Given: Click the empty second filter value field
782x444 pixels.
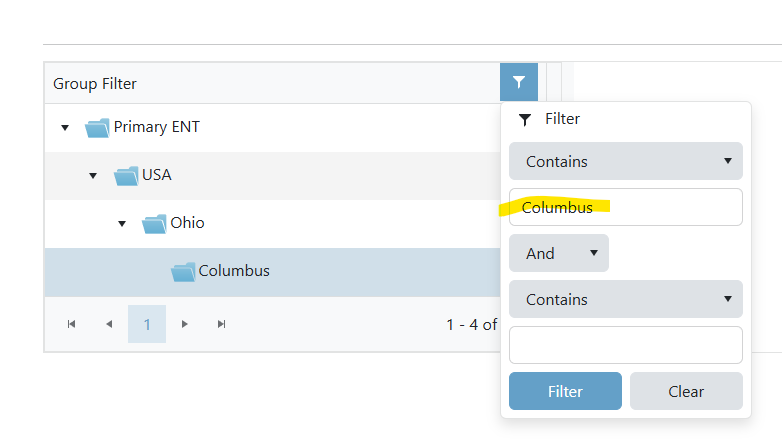Looking at the screenshot, I should [x=625, y=345].
